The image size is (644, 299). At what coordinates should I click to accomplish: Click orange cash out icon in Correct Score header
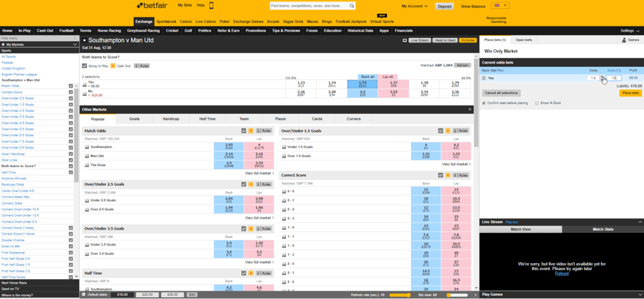pyautogui.click(x=448, y=175)
